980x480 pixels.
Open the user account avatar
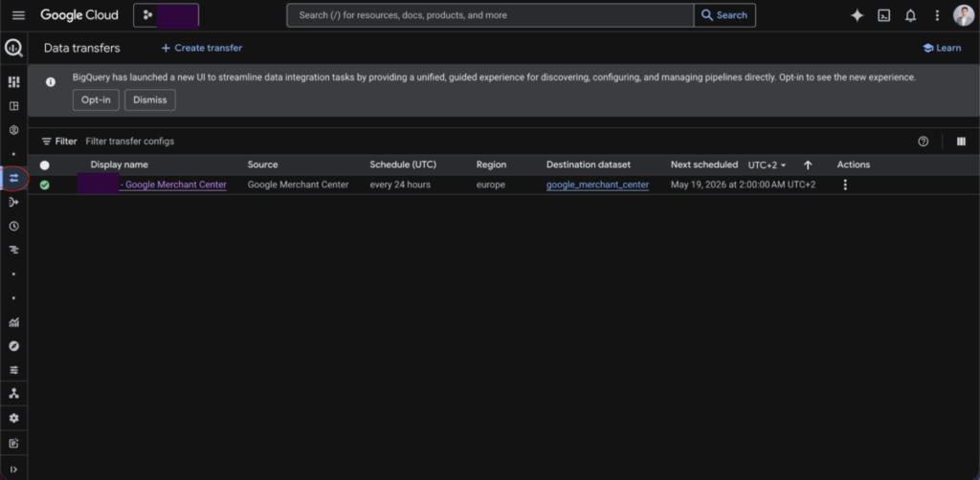(x=963, y=15)
